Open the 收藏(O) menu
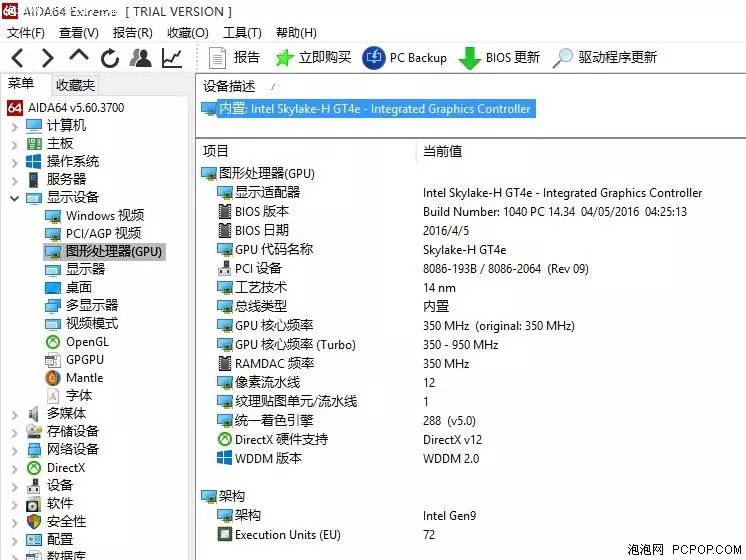Image resolution: width=746 pixels, height=560 pixels. (x=187, y=32)
